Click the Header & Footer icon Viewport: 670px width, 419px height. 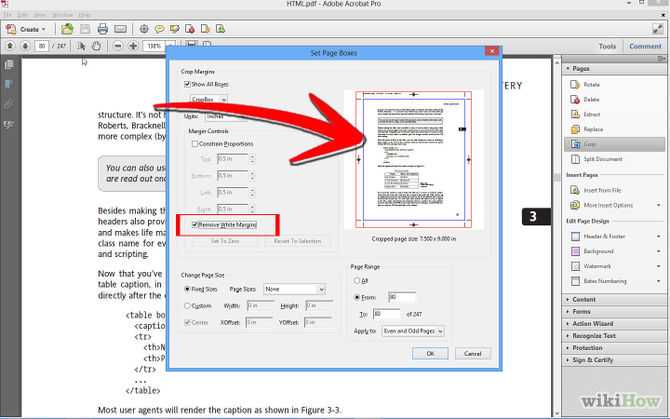pyautogui.click(x=575, y=236)
